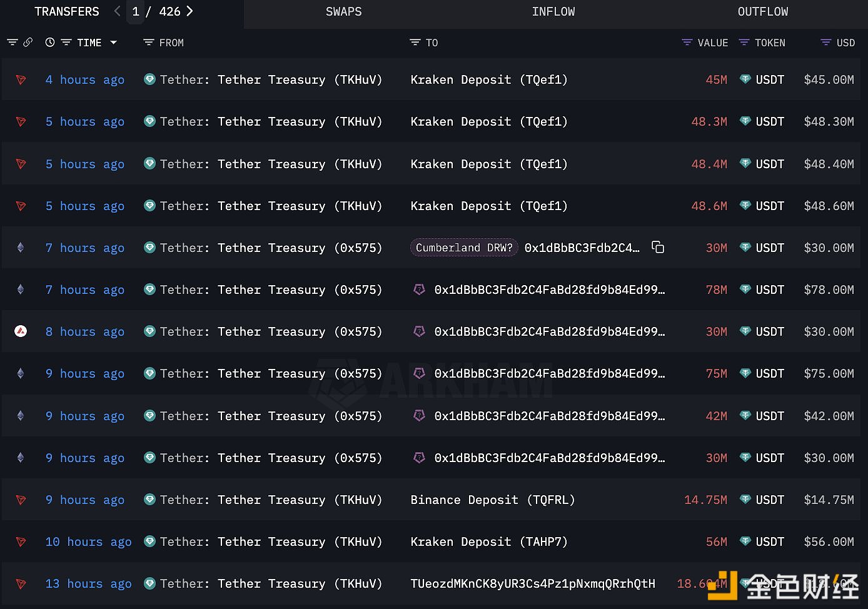Click Ethereum icon in $78.00M row
Screen dimensions: 868x609
click(x=21, y=289)
